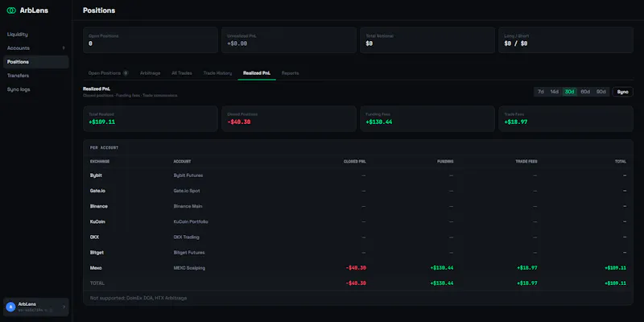Switch to the Trade History tab
The width and height of the screenshot is (644, 322).
click(217, 73)
